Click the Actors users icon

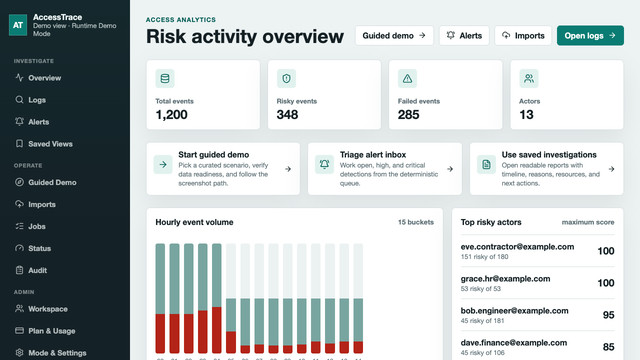[529, 78]
